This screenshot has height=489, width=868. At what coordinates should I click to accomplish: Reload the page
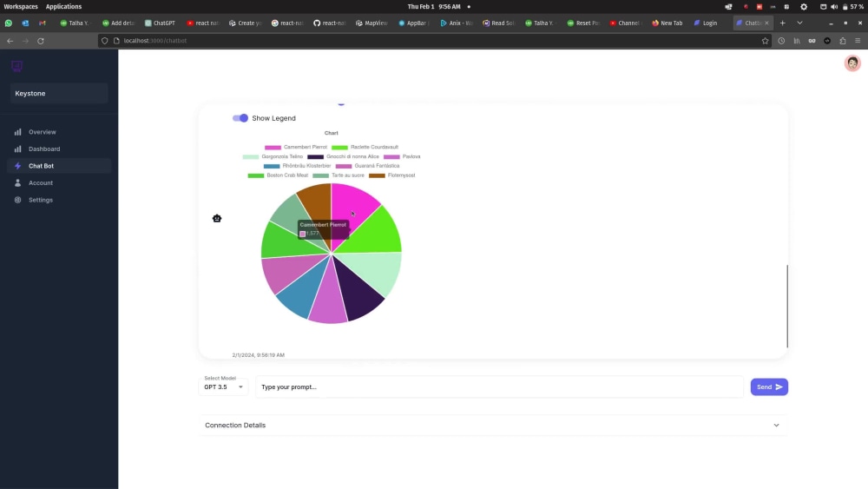point(41,41)
